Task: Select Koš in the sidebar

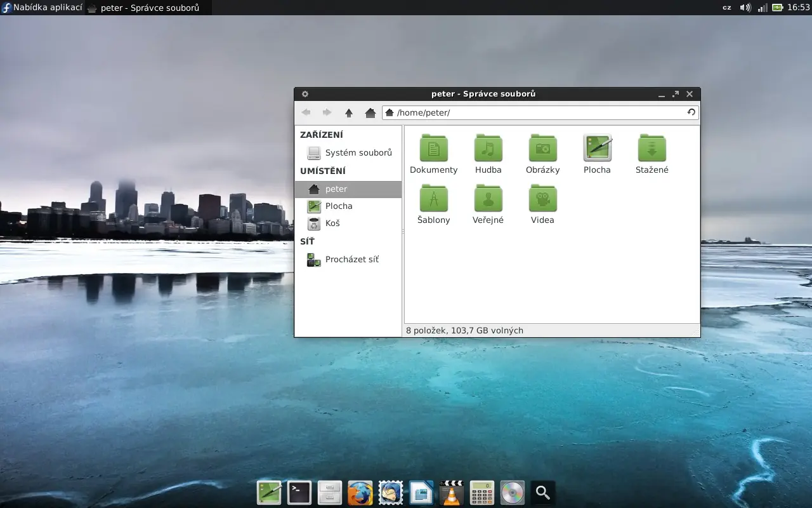Action: click(332, 223)
